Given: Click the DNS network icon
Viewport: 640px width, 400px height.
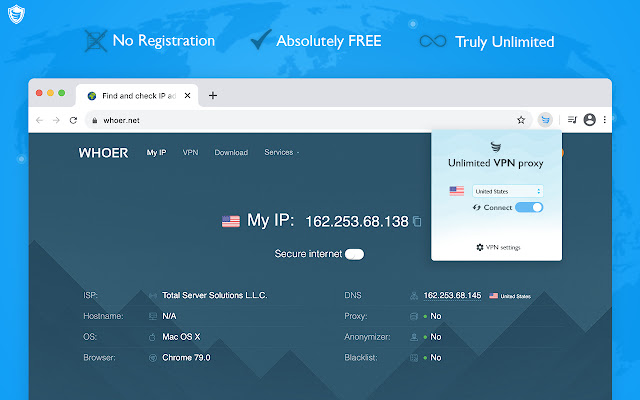Looking at the screenshot, I should [413, 296].
